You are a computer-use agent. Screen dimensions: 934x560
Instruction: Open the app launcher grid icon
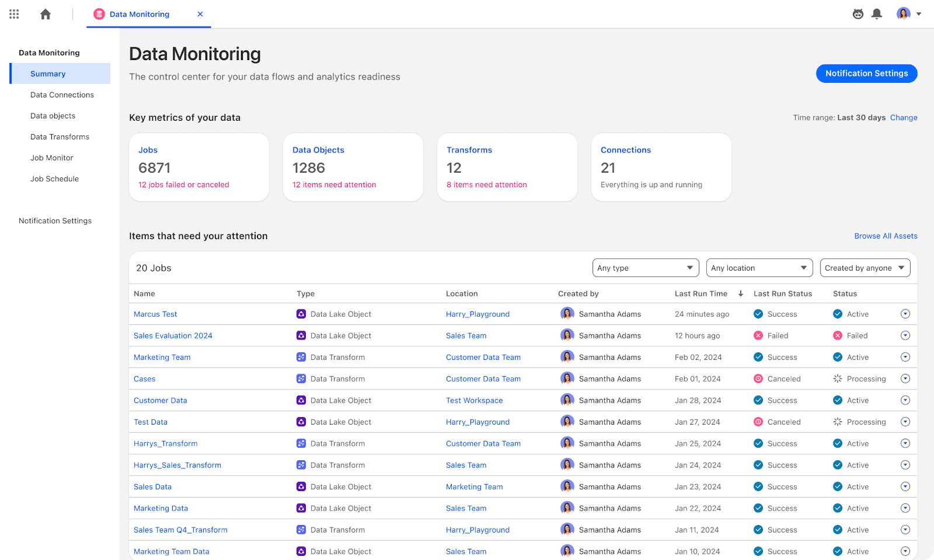coord(14,14)
